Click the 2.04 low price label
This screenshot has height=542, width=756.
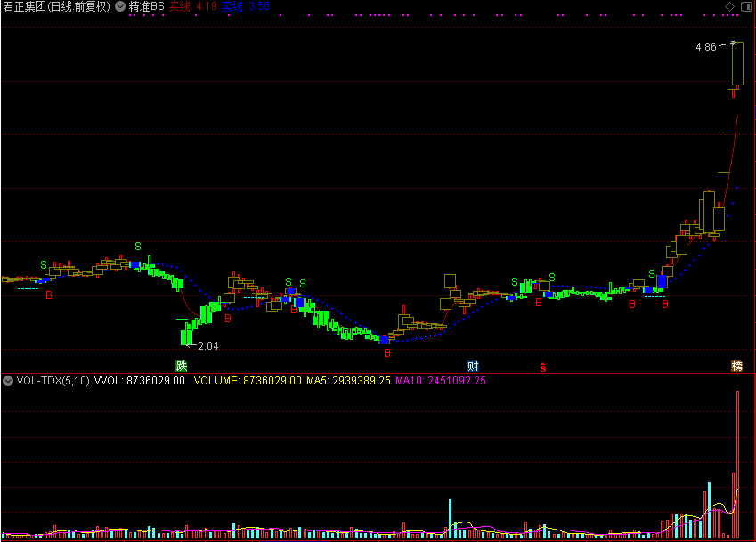208,346
